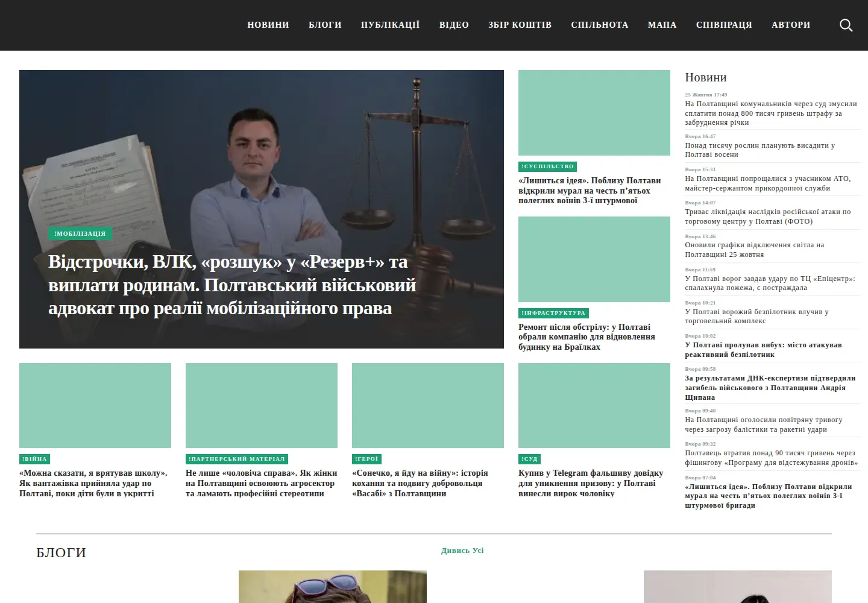Open article Не лише «чоловіча справа»
Viewport: 868px width, 603px height.
[x=261, y=483]
